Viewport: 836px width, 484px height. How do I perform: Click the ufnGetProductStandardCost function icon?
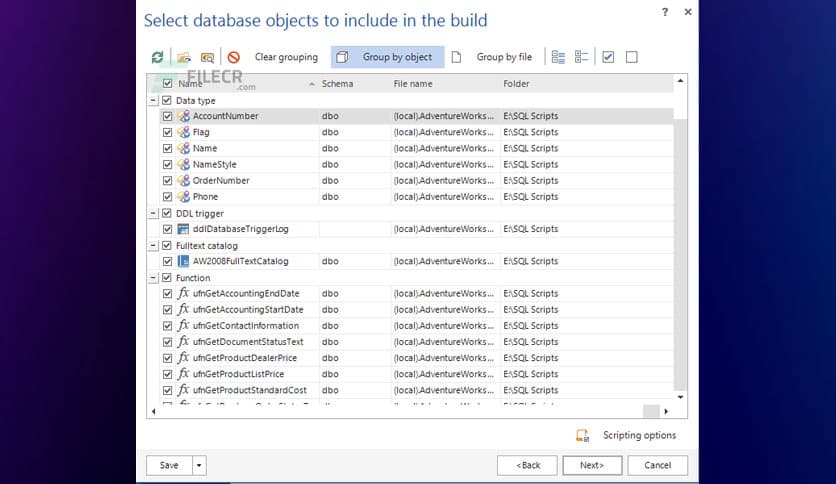click(x=183, y=390)
